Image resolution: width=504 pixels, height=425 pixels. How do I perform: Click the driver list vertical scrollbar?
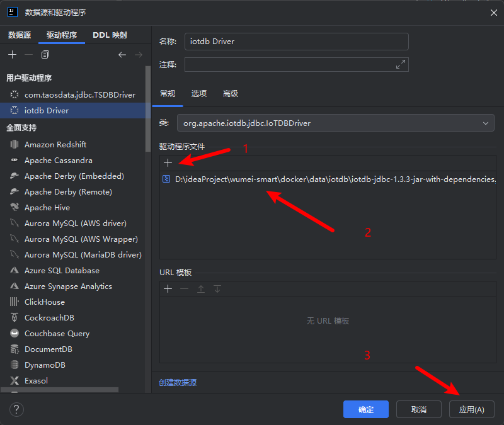tap(148, 108)
